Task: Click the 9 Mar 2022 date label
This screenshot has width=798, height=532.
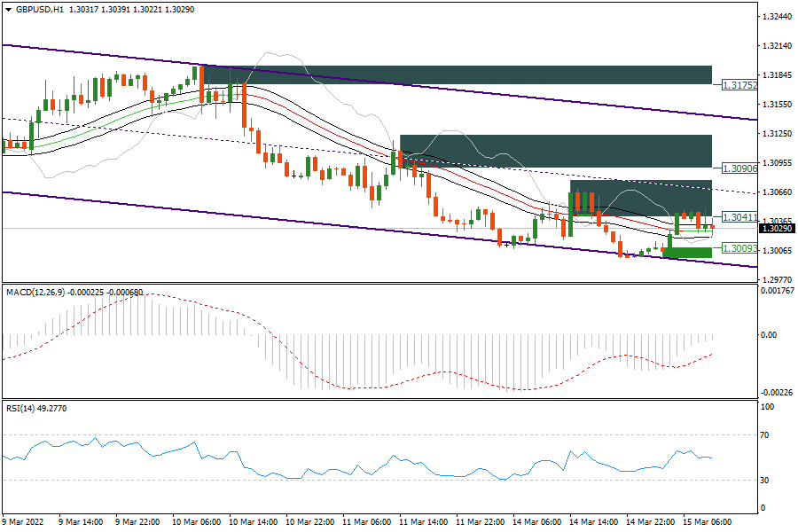Action: click(25, 522)
